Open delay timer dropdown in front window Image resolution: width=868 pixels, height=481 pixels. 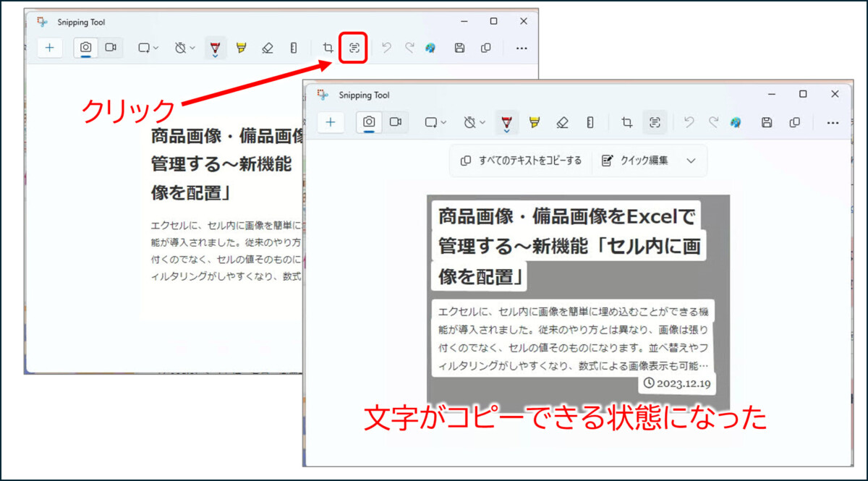coord(475,122)
